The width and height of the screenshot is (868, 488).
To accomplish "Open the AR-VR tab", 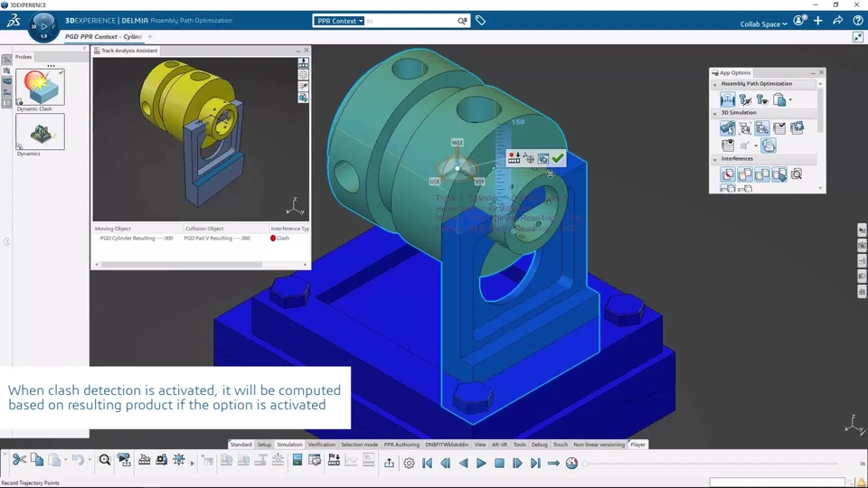I will (499, 445).
